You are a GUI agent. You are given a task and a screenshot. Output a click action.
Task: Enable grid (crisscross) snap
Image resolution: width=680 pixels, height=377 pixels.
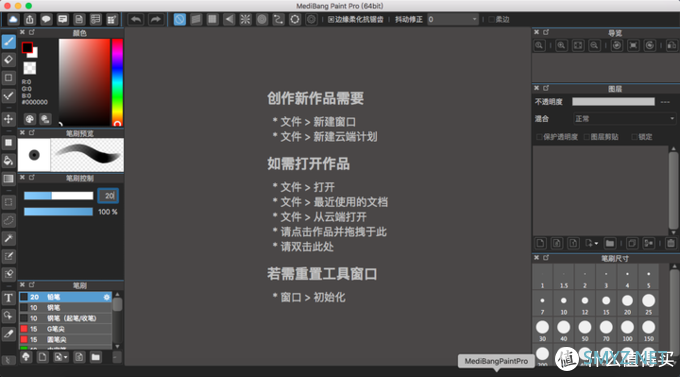coord(212,20)
